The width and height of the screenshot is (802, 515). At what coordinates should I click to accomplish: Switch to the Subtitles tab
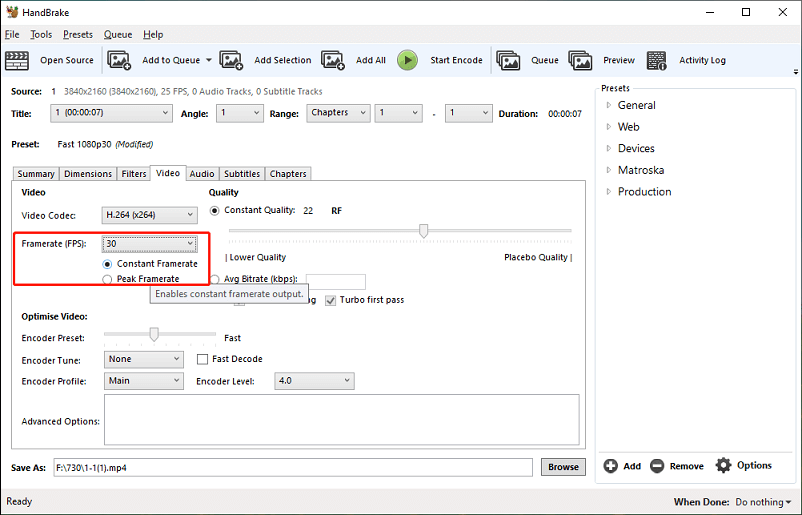[x=242, y=174]
